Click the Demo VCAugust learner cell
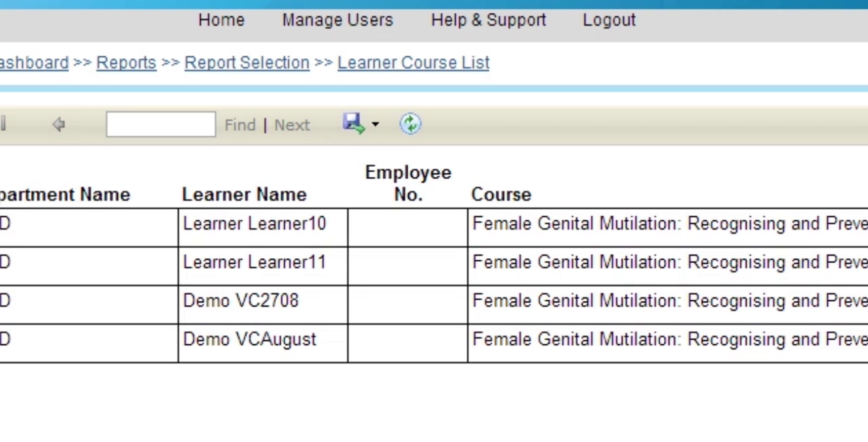The width and height of the screenshot is (868, 442). pyautogui.click(x=249, y=339)
